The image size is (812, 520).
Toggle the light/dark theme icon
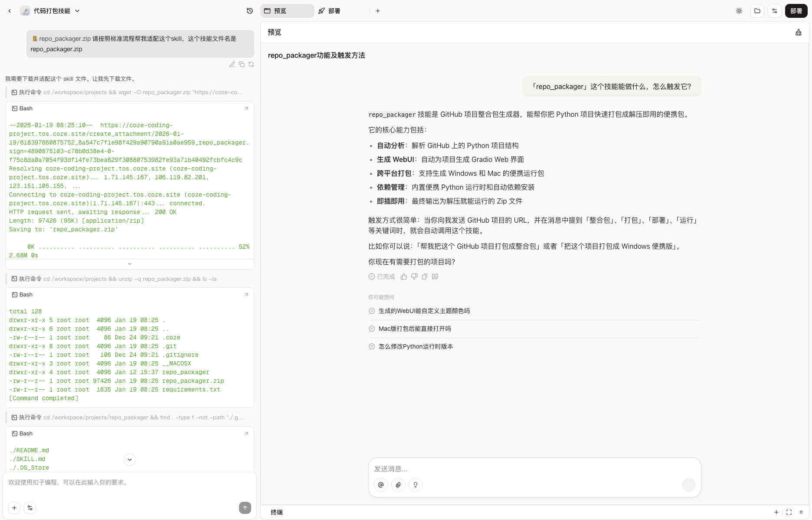(x=739, y=11)
